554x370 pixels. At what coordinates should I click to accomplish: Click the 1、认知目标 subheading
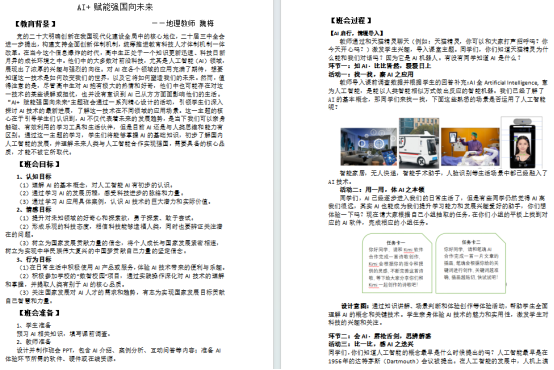tap(34, 176)
